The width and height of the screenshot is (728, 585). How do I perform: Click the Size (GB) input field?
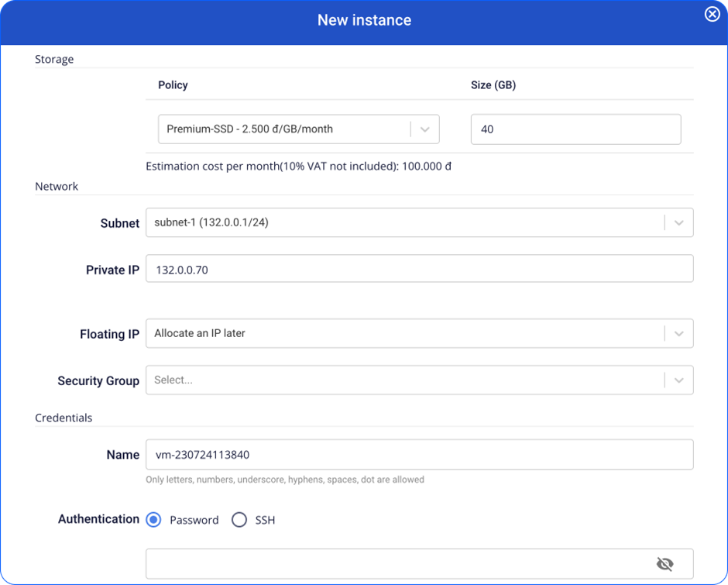coord(575,129)
